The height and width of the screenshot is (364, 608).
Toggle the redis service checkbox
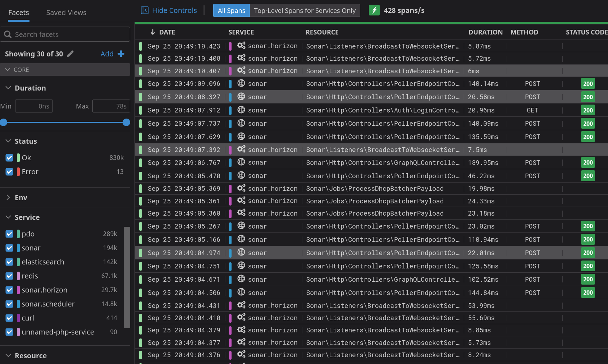10,276
